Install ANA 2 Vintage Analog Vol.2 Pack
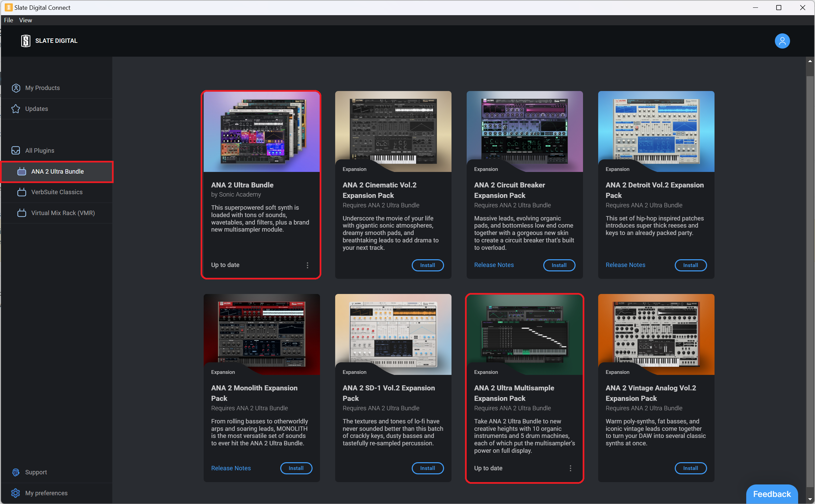 pyautogui.click(x=691, y=468)
